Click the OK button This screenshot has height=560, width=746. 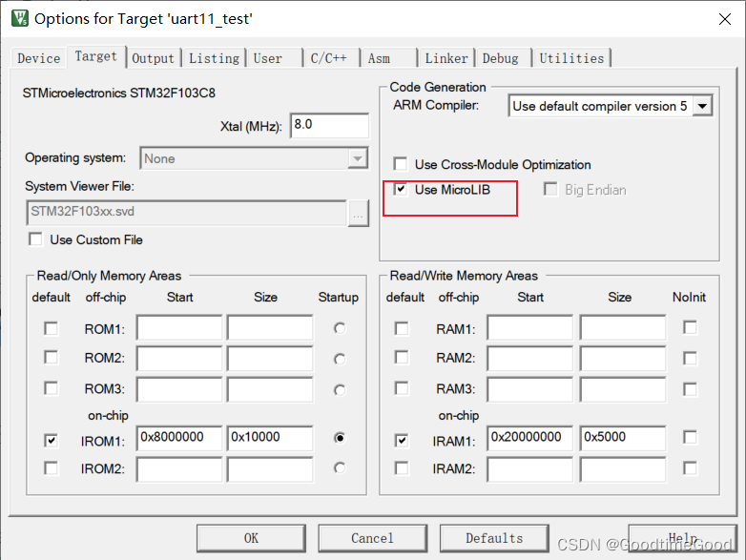pos(251,538)
